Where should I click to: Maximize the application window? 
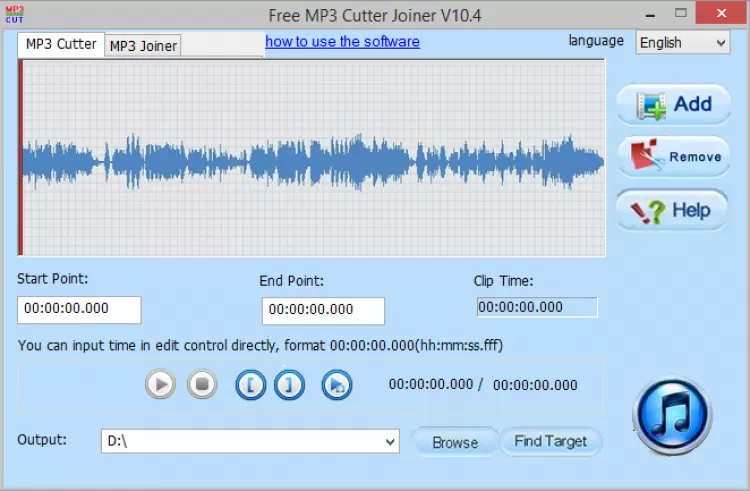pyautogui.click(x=681, y=13)
